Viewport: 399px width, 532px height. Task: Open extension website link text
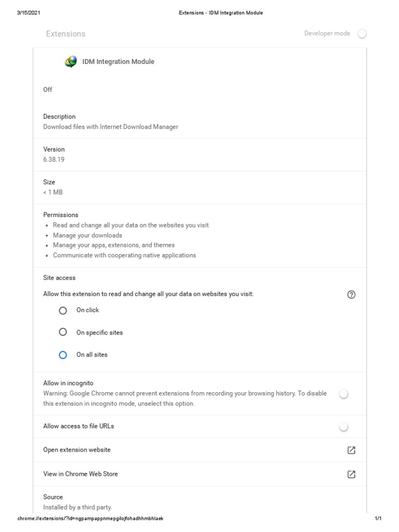(77, 450)
